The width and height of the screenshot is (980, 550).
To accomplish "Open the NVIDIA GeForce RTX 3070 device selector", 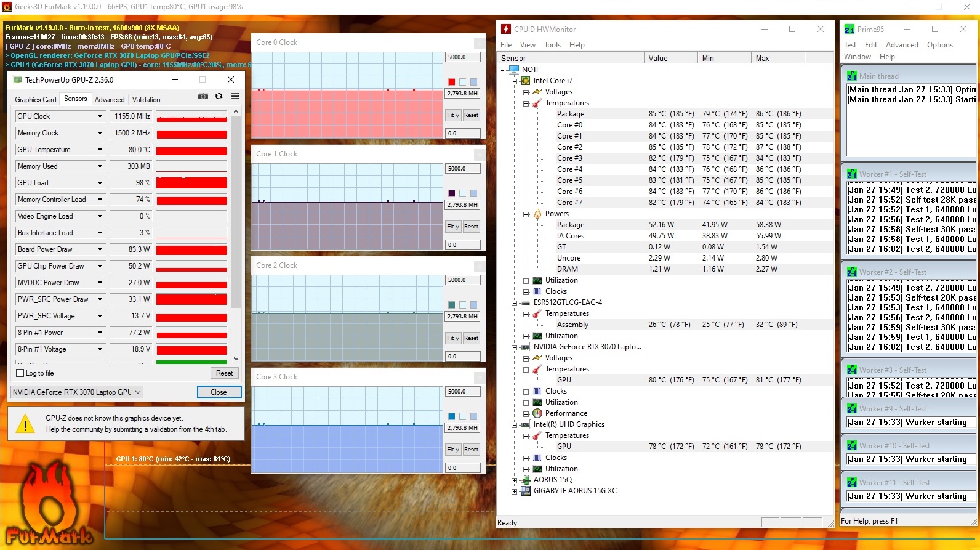I will coord(77,392).
